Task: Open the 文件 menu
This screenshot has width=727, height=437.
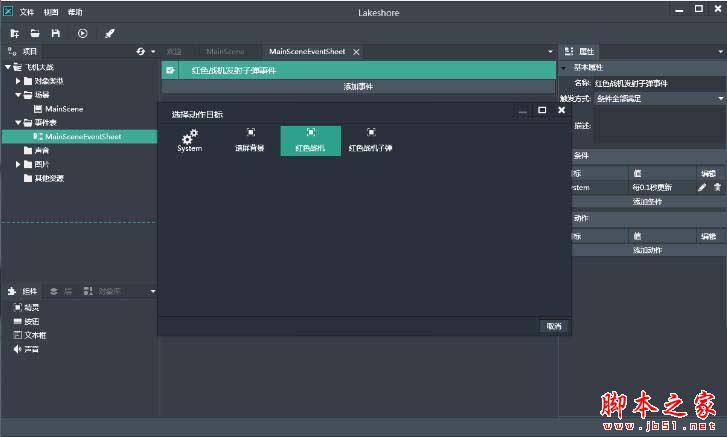Action: 27,12
